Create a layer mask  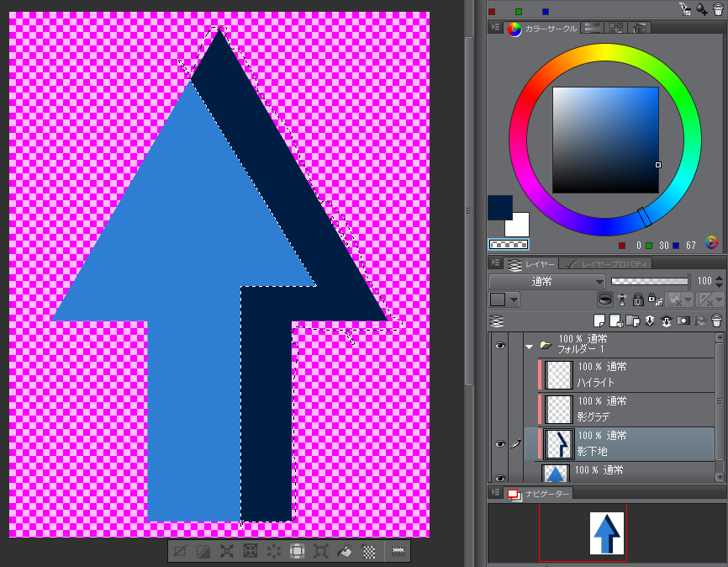(683, 321)
